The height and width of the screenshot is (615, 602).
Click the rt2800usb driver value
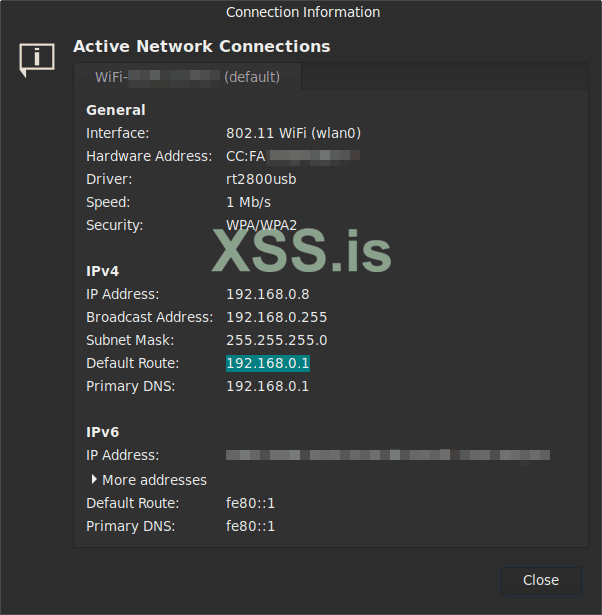261,179
